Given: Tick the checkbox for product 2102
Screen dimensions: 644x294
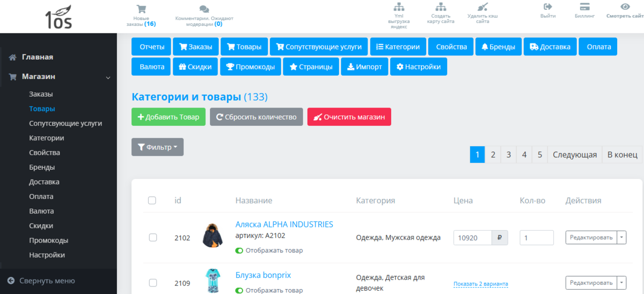Looking at the screenshot, I should pyautogui.click(x=153, y=238).
